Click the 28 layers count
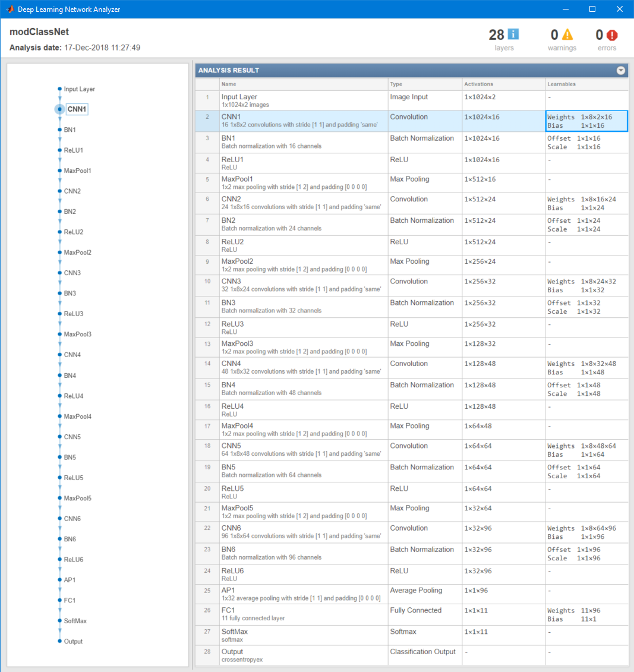634x672 pixels. coord(496,34)
